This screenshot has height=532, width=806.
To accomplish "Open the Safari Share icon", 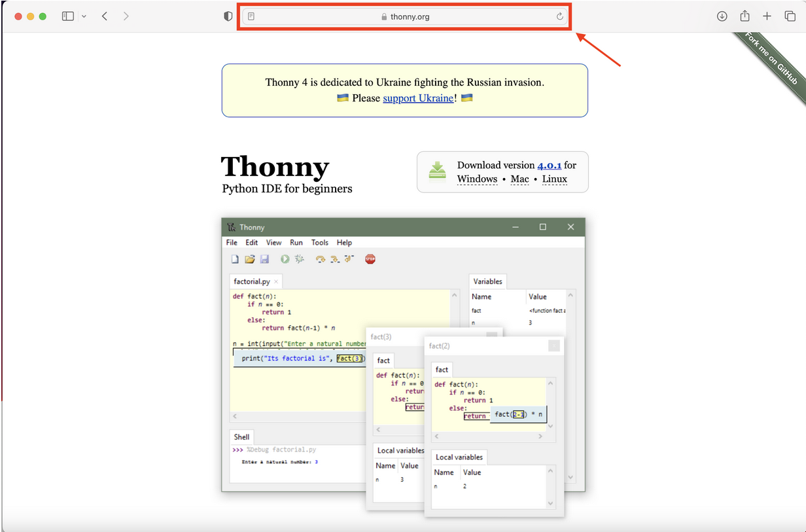I will point(745,16).
